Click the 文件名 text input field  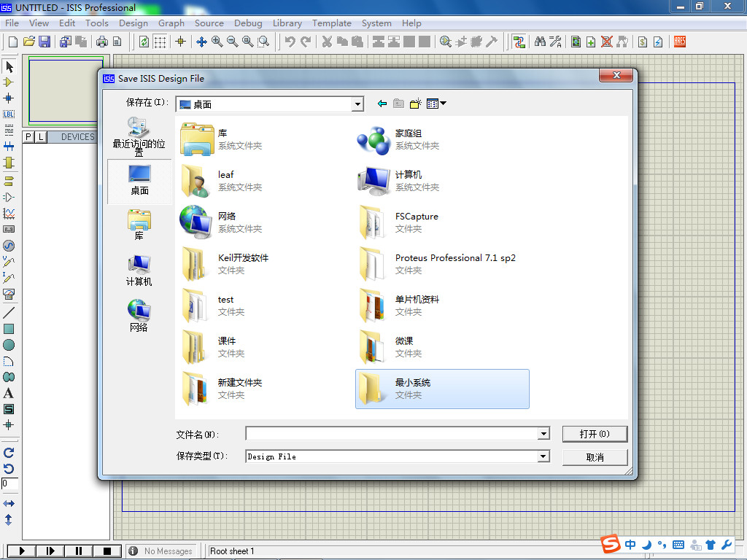392,433
